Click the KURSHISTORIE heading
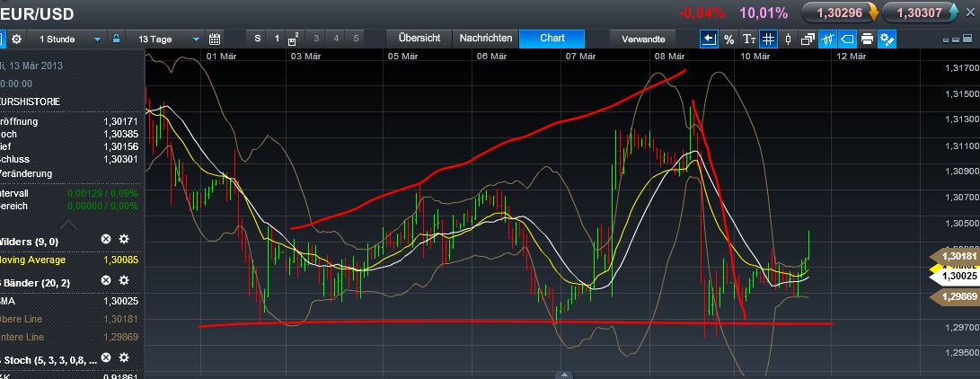This screenshot has height=379, width=980. tap(30, 101)
